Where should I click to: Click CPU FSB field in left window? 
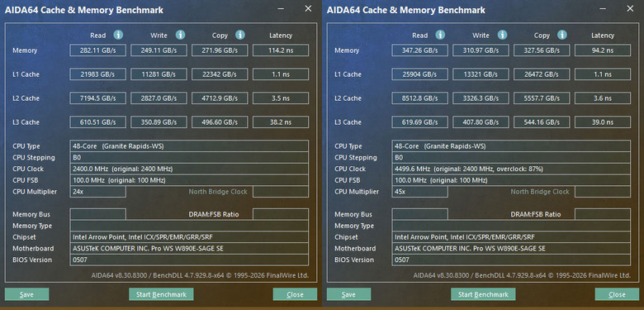(x=189, y=180)
